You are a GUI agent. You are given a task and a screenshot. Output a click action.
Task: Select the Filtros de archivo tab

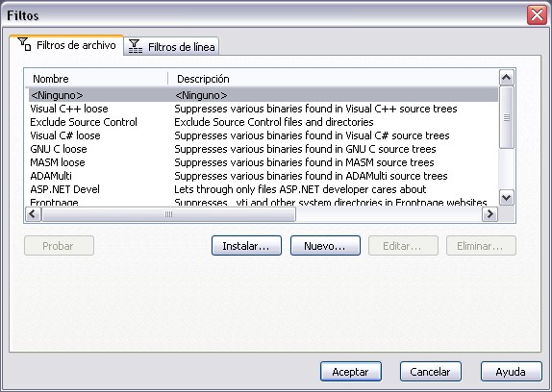coord(66,45)
